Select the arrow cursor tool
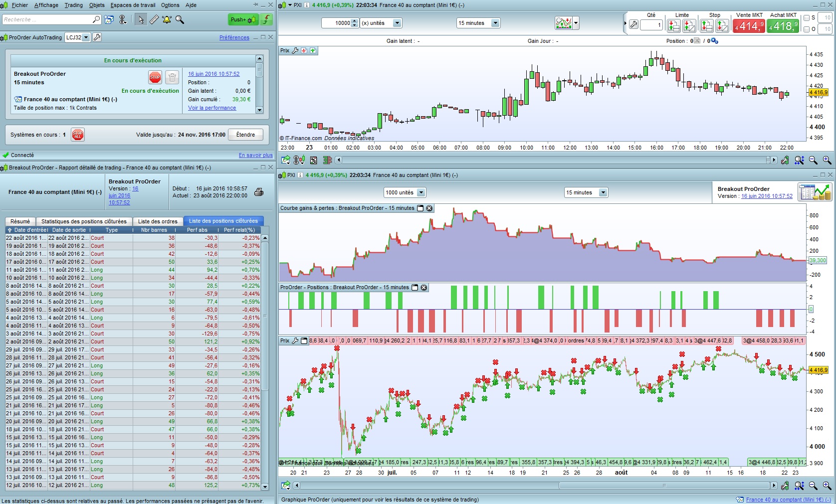 [x=141, y=20]
